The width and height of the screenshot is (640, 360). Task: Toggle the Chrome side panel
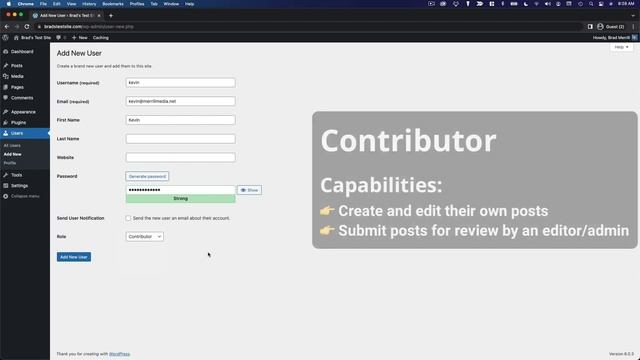click(x=590, y=27)
